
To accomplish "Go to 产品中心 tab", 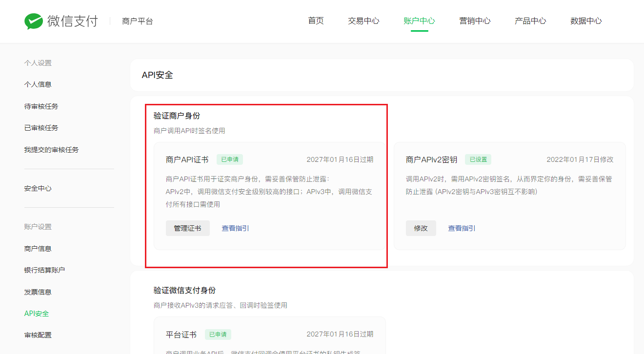I will (530, 21).
